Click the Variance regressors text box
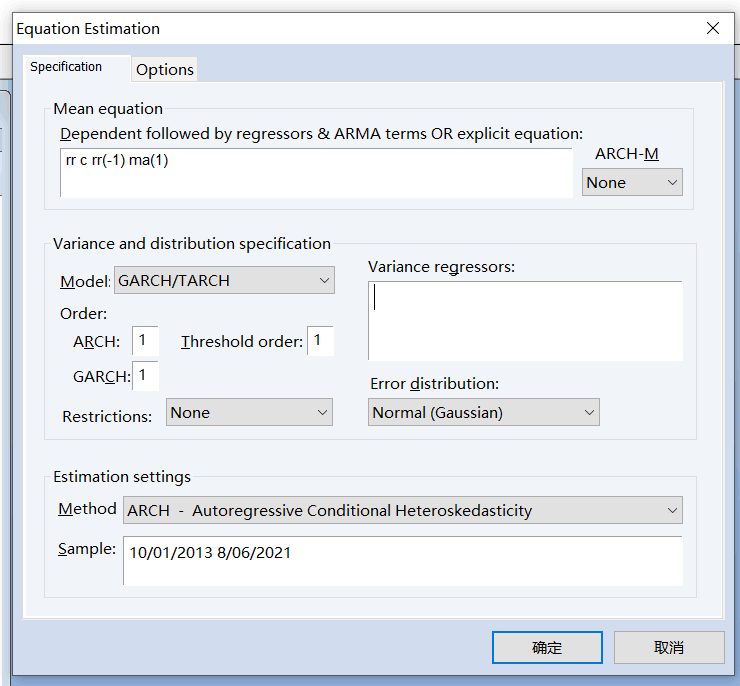This screenshot has width=740, height=686. [x=525, y=320]
